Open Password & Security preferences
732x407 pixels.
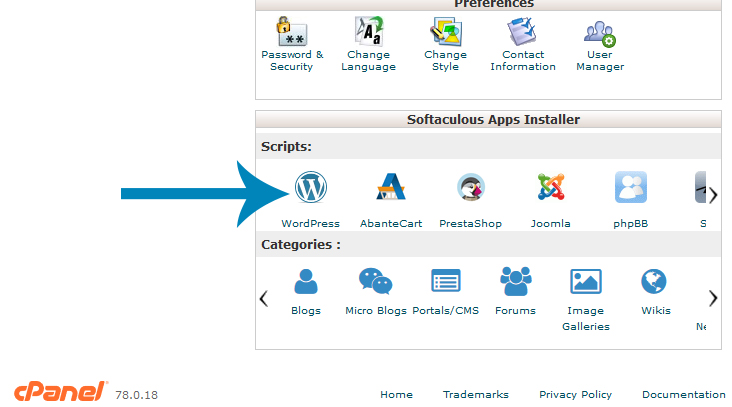click(x=292, y=34)
